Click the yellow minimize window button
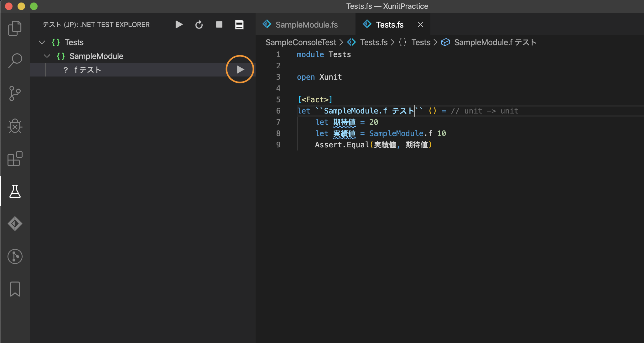 click(x=21, y=6)
